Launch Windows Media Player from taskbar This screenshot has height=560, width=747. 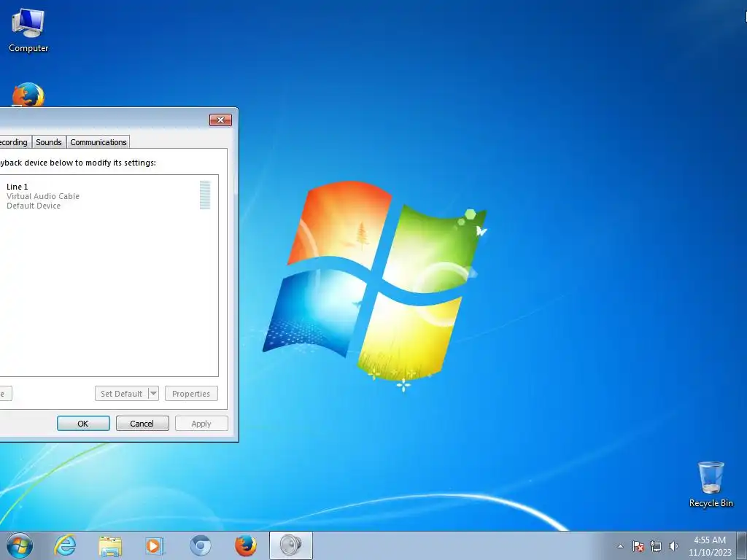pyautogui.click(x=155, y=545)
